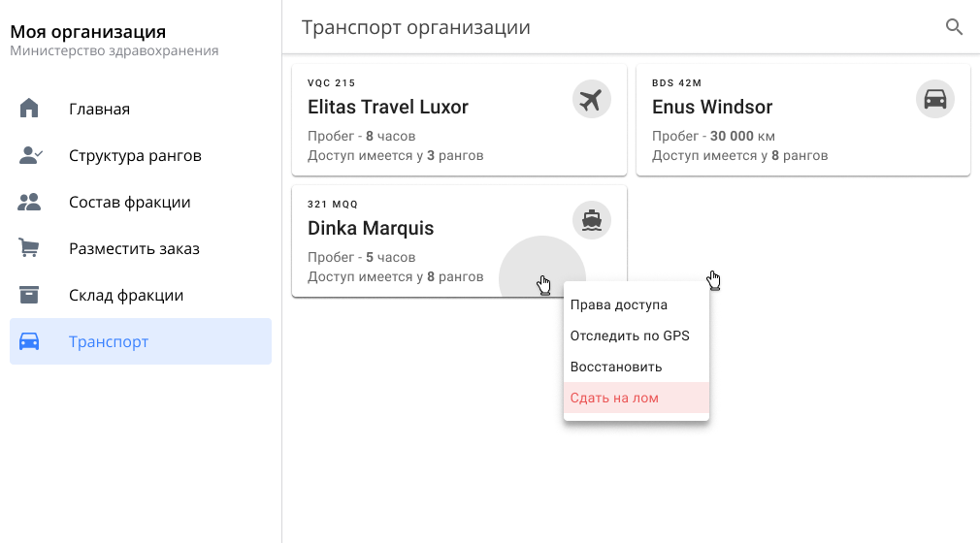Image resolution: width=980 pixels, height=543 pixels.
Task: Click the car icon beside Транспорт
Action: click(30, 341)
